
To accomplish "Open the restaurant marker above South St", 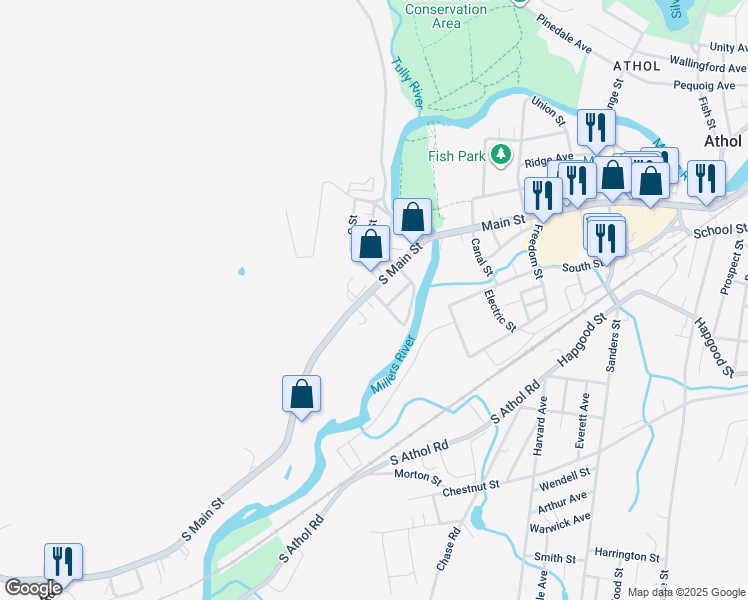I will tap(606, 242).
